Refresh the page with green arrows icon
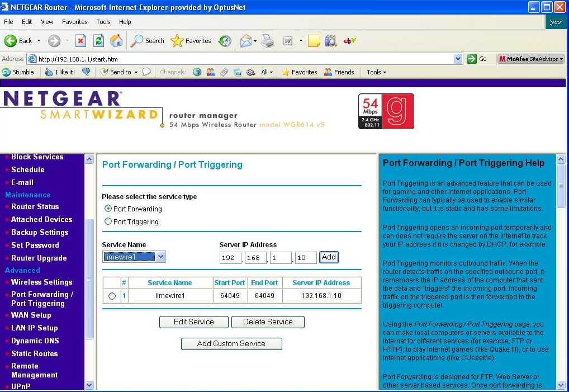 98,41
